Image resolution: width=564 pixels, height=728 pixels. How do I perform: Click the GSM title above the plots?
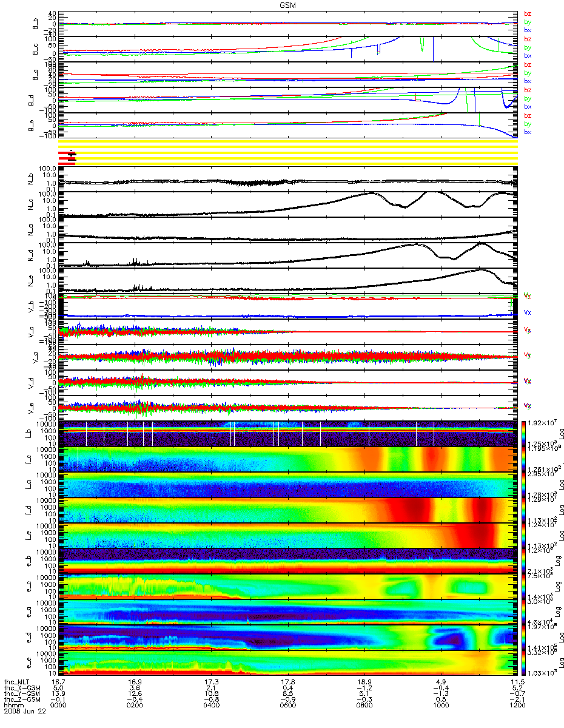pos(287,4)
